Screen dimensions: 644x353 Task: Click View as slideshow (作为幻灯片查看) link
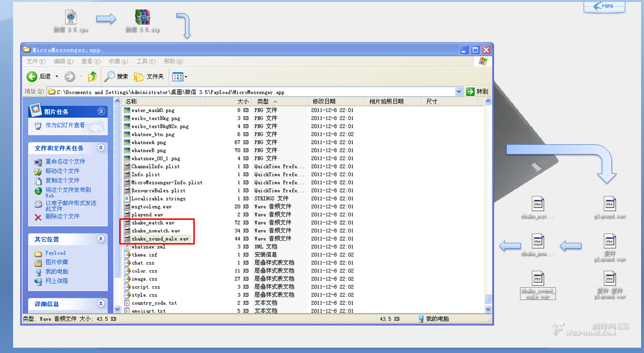[65, 125]
